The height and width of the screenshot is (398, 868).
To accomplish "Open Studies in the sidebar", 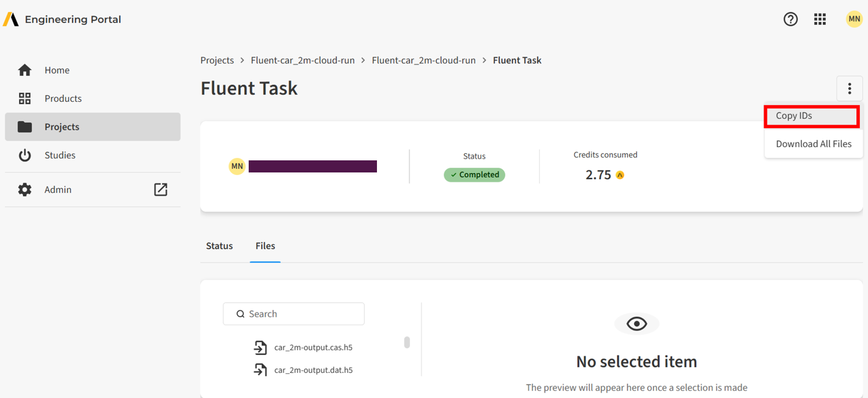I will (x=93, y=155).
